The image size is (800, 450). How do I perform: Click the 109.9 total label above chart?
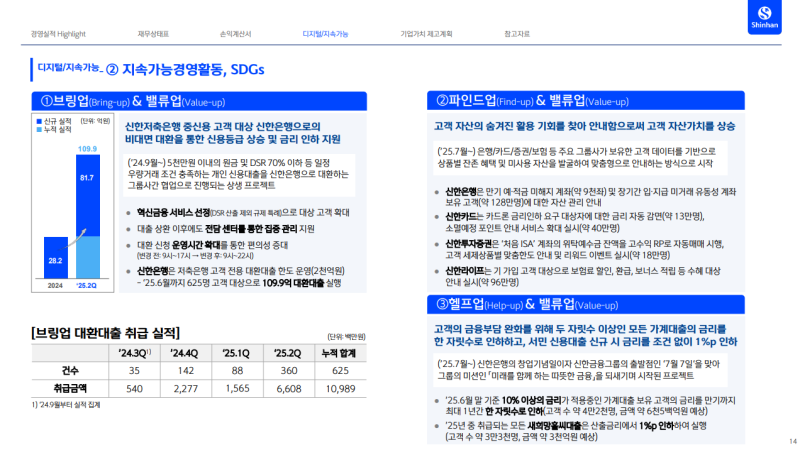point(87,149)
